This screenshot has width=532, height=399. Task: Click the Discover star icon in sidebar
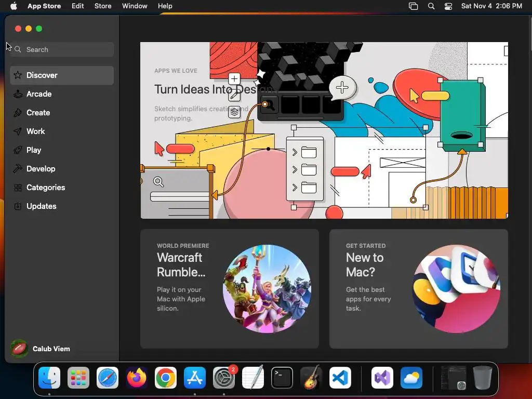pos(18,75)
